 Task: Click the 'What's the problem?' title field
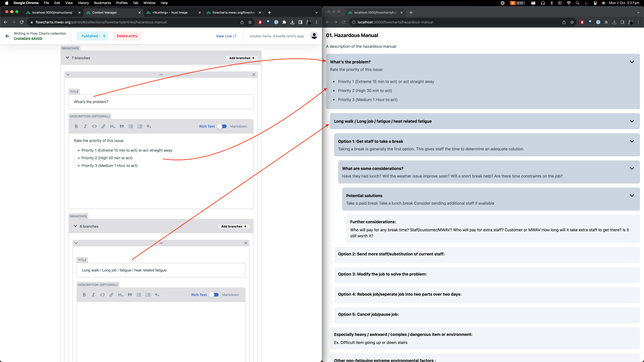[x=161, y=102]
